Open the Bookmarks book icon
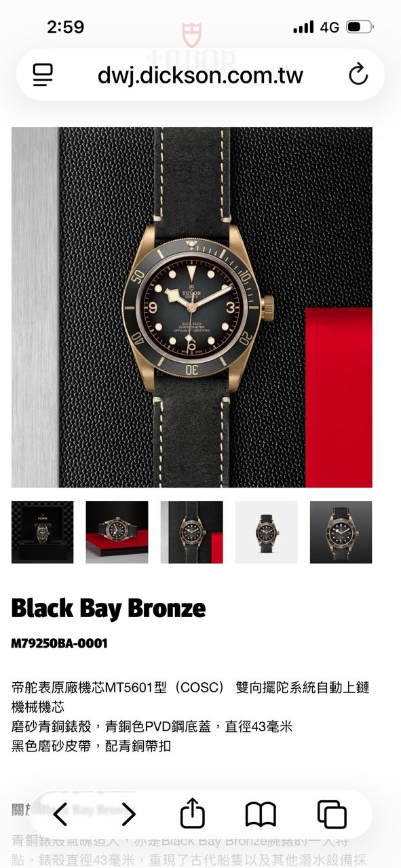The image size is (401, 868). 261,814
